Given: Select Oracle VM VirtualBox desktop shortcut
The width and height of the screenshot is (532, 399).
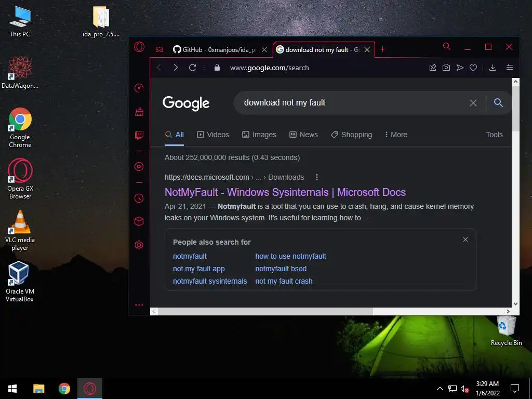Looking at the screenshot, I should point(19,282).
